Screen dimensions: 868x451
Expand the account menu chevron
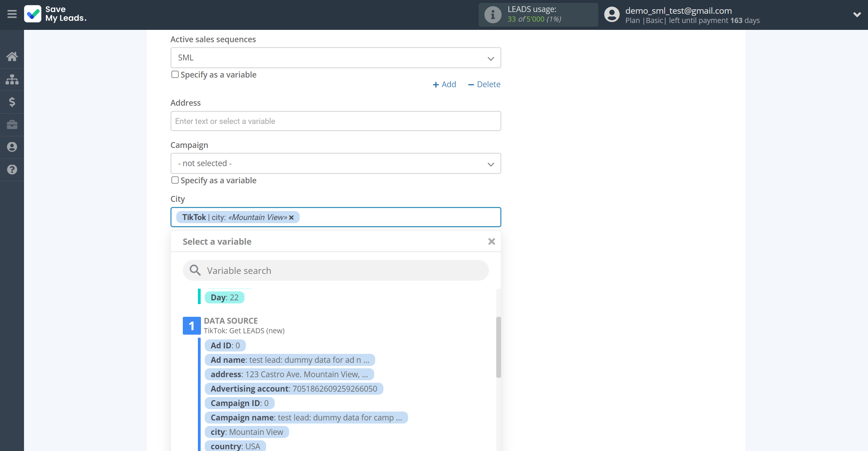tap(857, 14)
